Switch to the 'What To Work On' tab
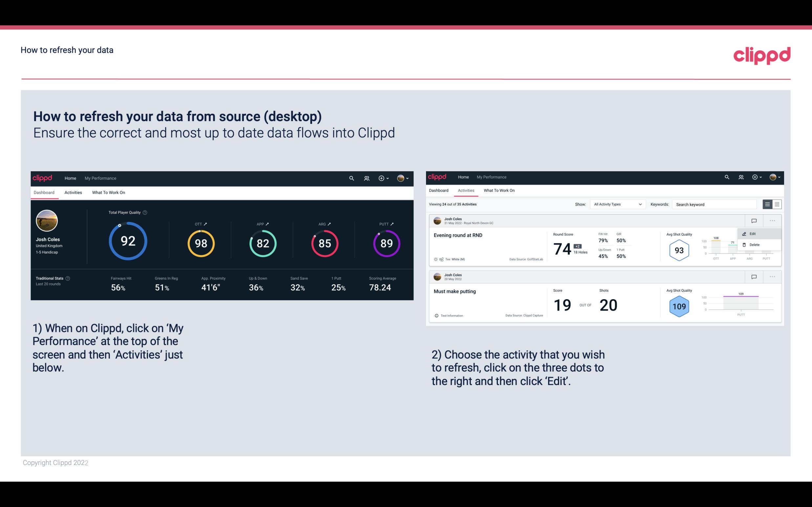 point(108,192)
